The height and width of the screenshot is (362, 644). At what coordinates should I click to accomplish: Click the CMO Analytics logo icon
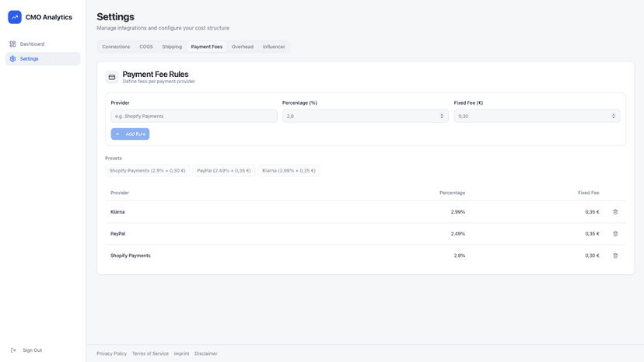(15, 17)
